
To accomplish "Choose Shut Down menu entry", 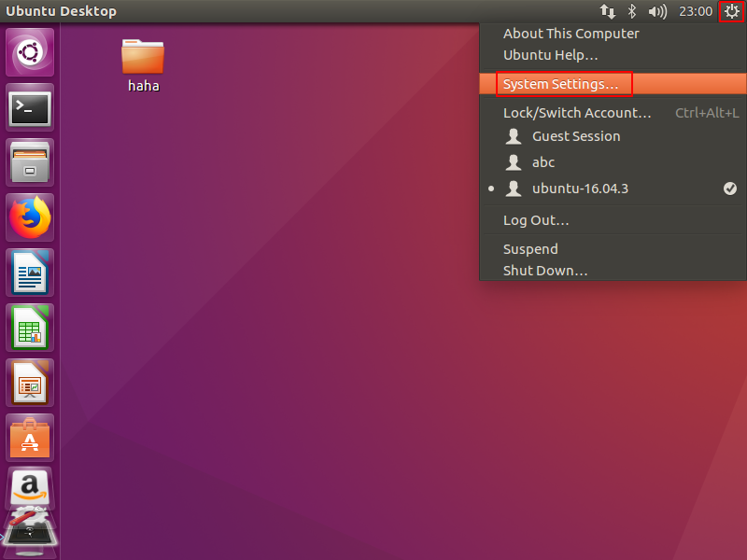I will (613, 270).
